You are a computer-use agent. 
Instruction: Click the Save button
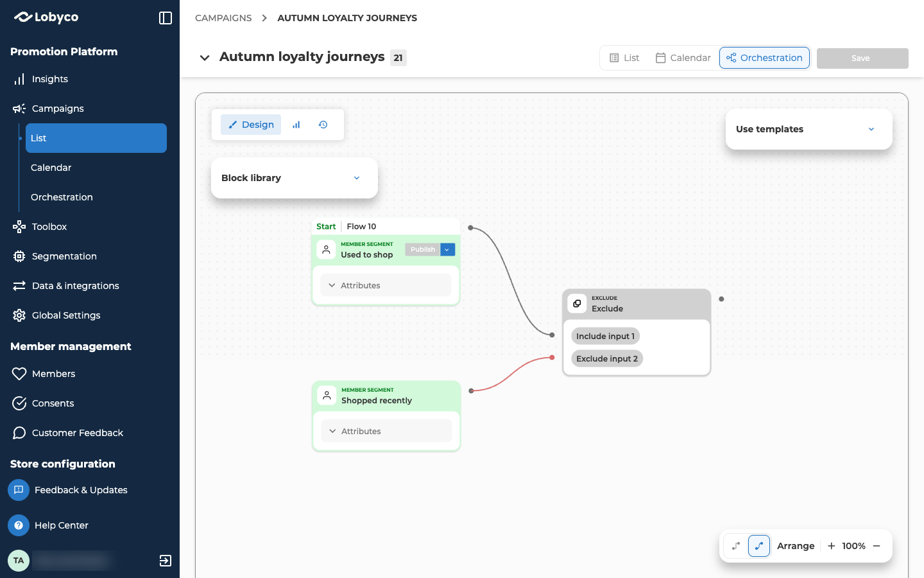pos(862,58)
